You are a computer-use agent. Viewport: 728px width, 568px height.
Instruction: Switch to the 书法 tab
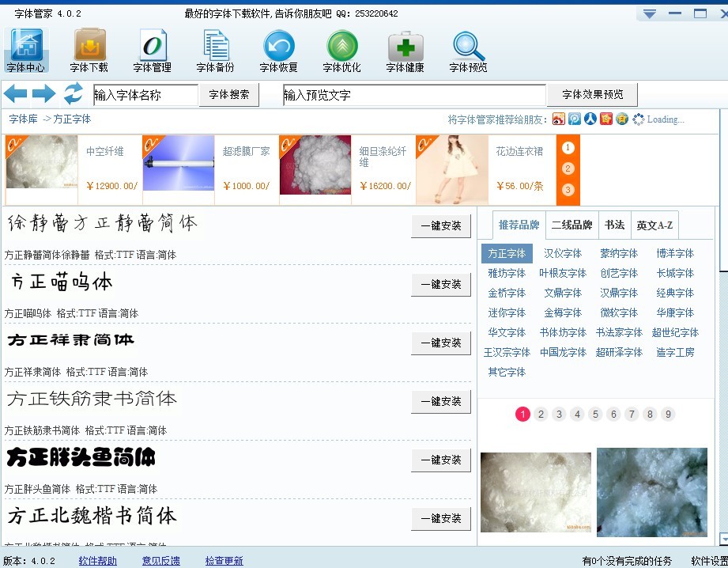615,225
